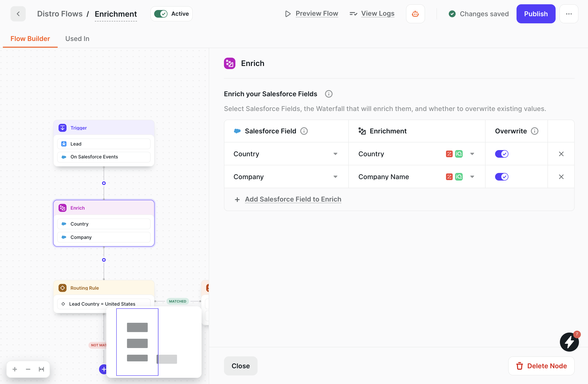Remove the Company enrichment row
588x384 pixels.
click(x=561, y=177)
